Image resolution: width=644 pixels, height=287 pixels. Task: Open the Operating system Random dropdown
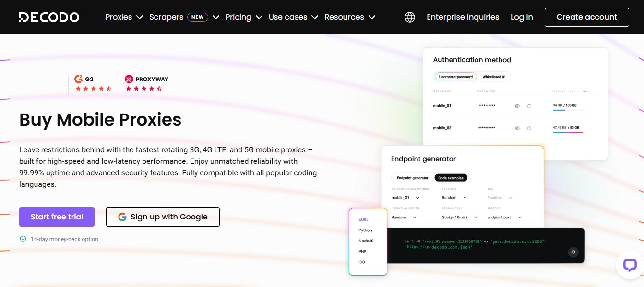(x=404, y=218)
